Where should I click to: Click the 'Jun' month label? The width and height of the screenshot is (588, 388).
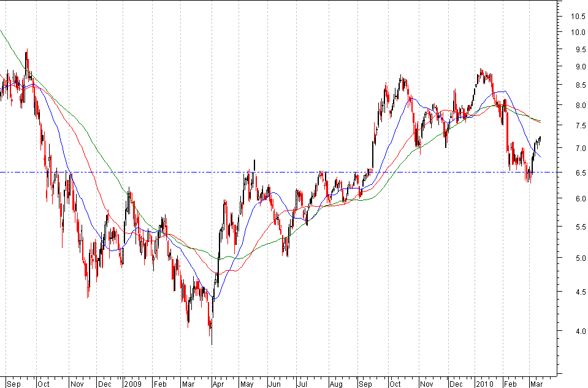click(x=275, y=384)
